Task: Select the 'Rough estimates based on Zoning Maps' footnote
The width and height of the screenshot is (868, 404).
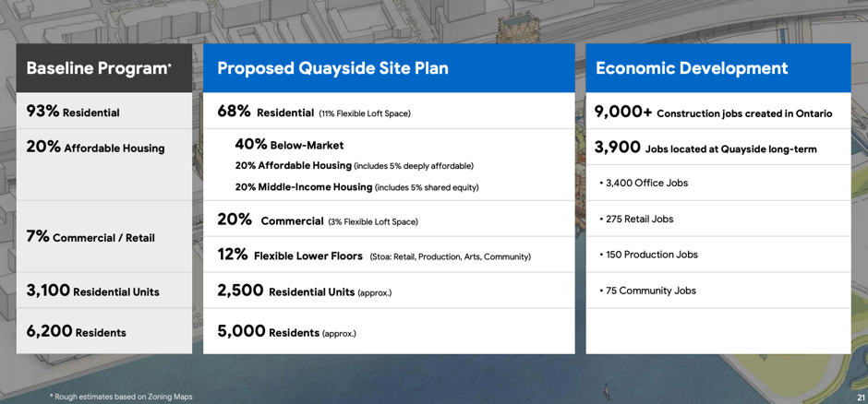Action: pyautogui.click(x=121, y=397)
